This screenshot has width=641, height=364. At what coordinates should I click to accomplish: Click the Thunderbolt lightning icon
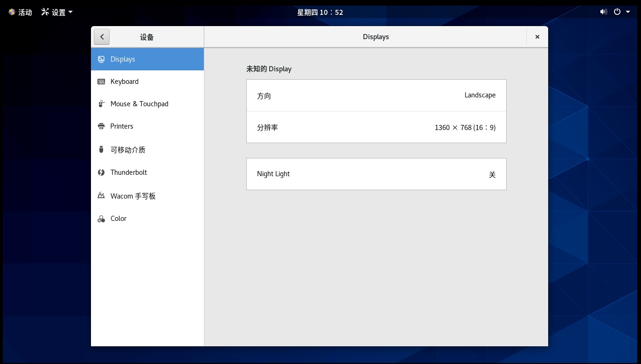101,172
